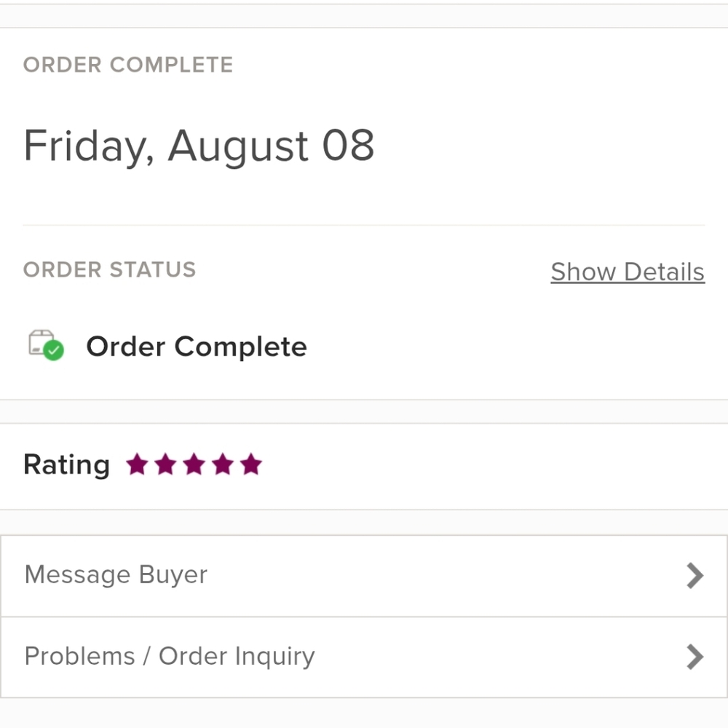Click the green checkmark badge
Screen dimensions: 728x728
[53, 350]
